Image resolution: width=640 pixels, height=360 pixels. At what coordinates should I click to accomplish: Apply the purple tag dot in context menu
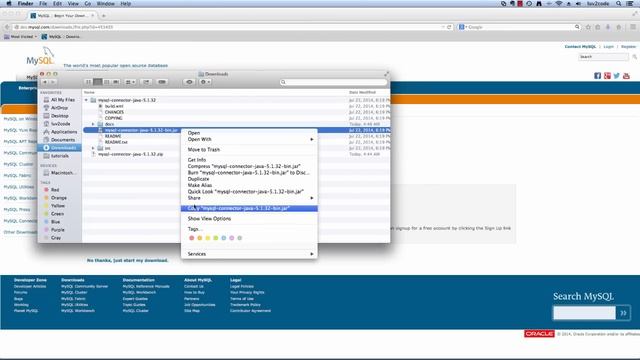231,238
